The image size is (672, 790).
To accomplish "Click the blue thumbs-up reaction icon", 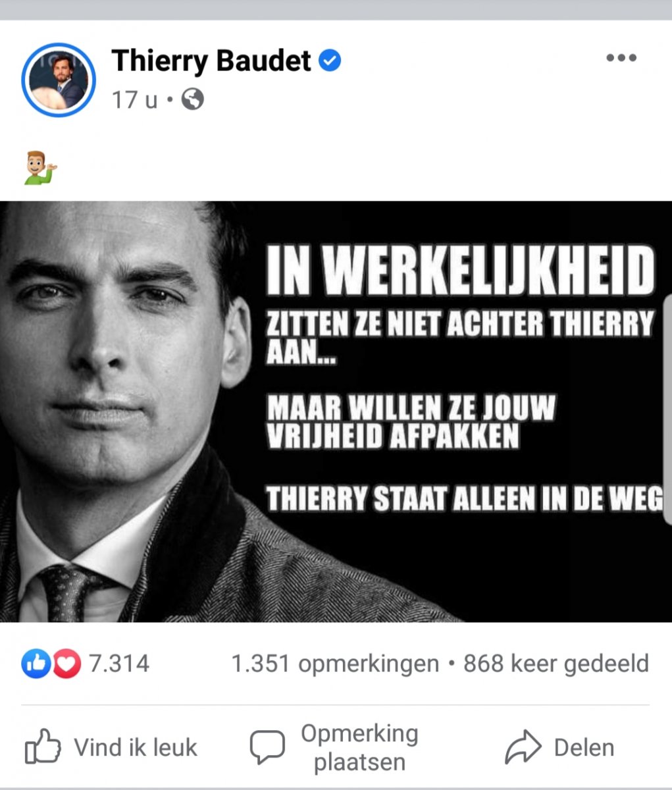I will (x=36, y=664).
